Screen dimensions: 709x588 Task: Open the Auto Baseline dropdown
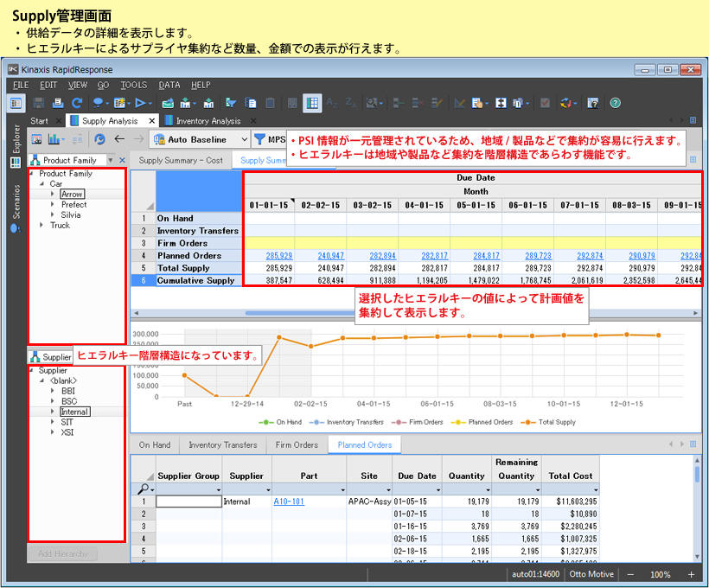pyautogui.click(x=245, y=139)
